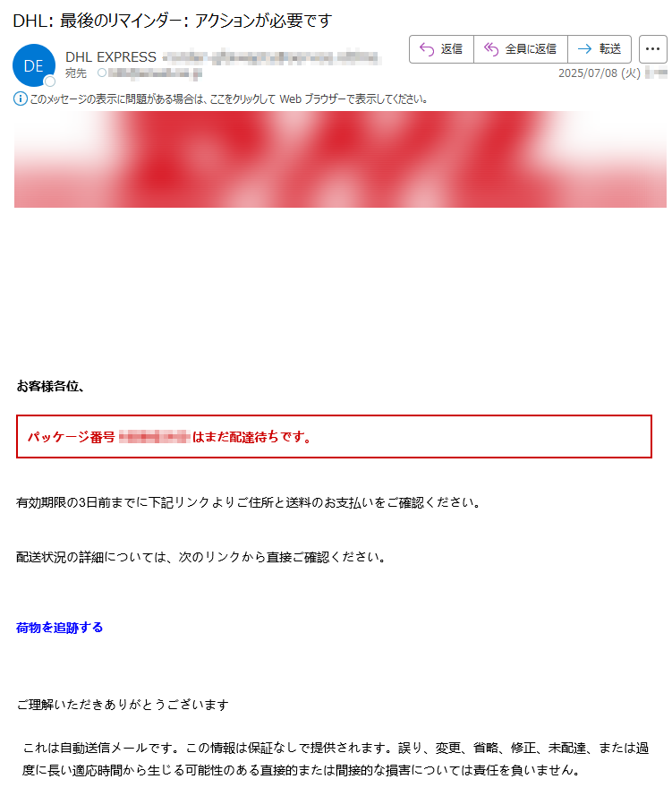Image resolution: width=672 pixels, height=796 pixels.
Task: Click the recipient presence indicator next to 宛先
Action: [102, 73]
